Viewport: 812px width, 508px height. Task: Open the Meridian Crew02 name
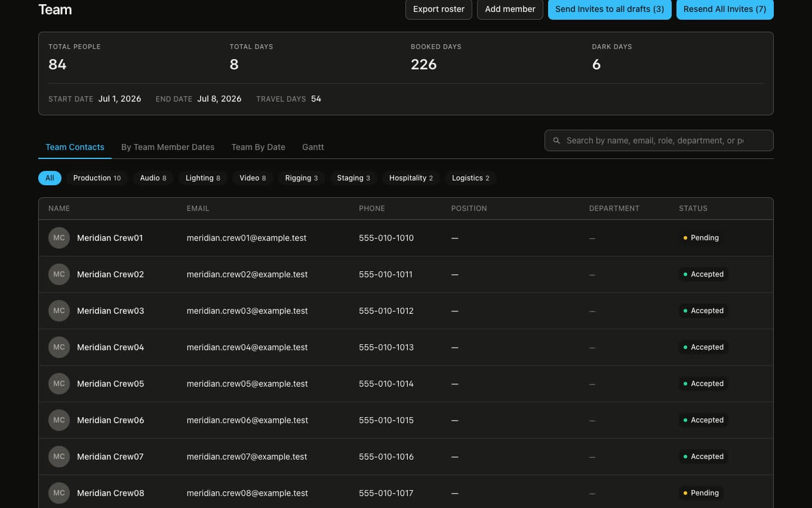(x=110, y=274)
